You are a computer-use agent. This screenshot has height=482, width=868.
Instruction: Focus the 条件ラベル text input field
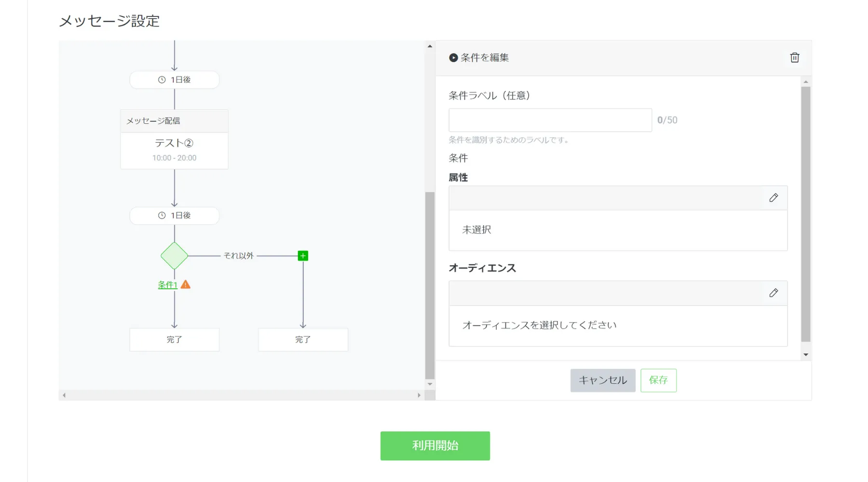click(x=550, y=120)
